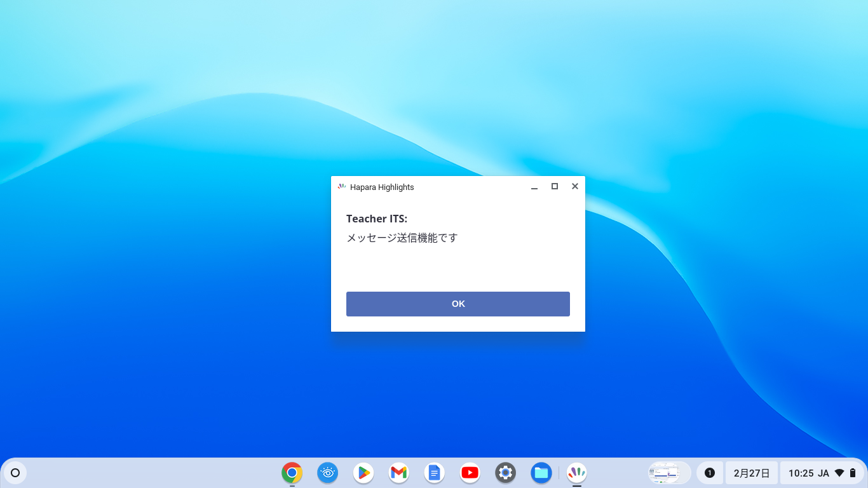Click the 'Teacher ITS:' sender text
The width and height of the screenshot is (868, 488).
[x=377, y=219]
